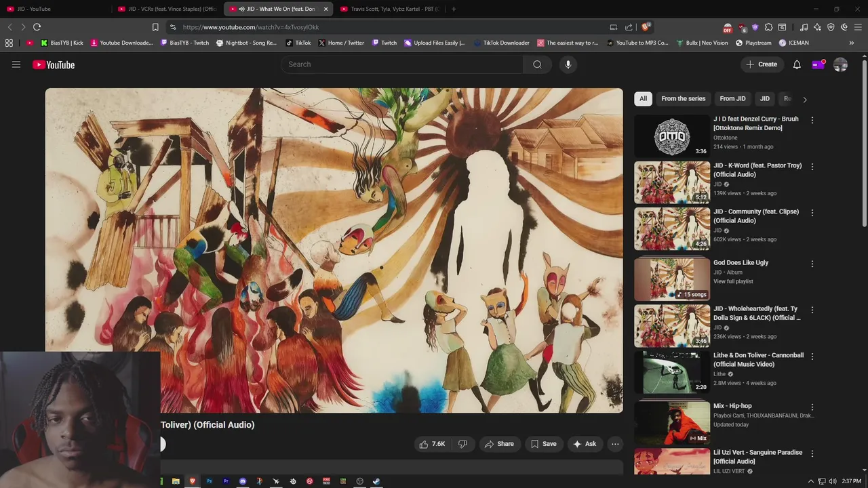
Task: Toggle the red OFF extension icon
Action: coord(728,28)
